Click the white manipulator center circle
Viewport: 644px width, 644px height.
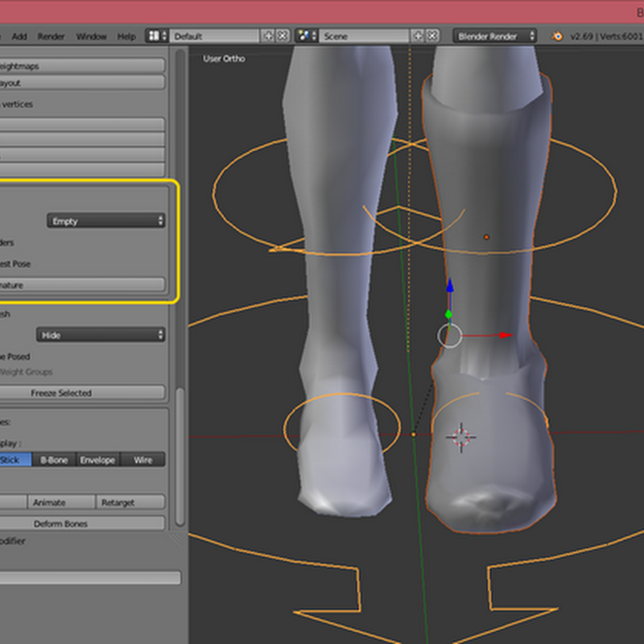pos(449,336)
